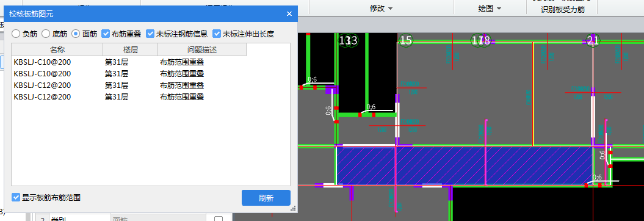The width and height of the screenshot is (644, 221).
Task: Click 第31层 cell in first list row
Action: (x=117, y=62)
